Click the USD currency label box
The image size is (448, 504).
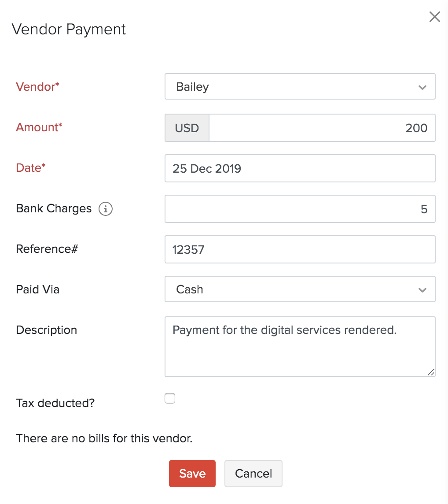pos(187,128)
